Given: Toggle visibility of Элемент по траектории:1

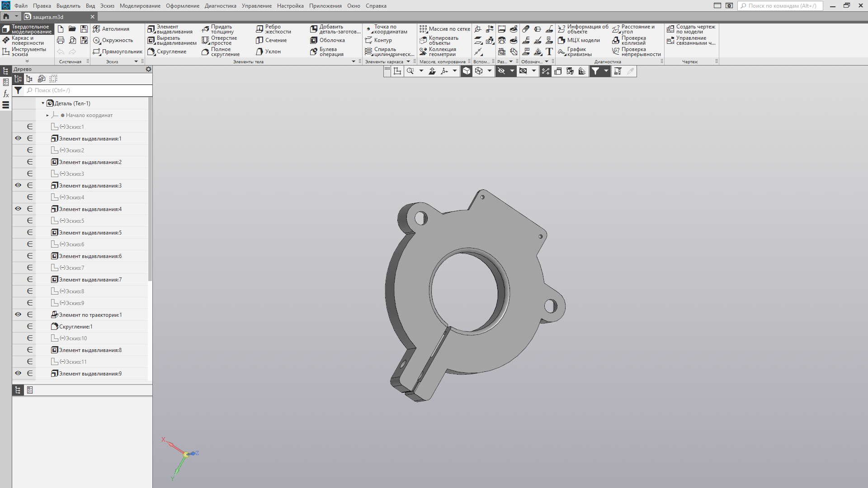Looking at the screenshot, I should tap(18, 315).
